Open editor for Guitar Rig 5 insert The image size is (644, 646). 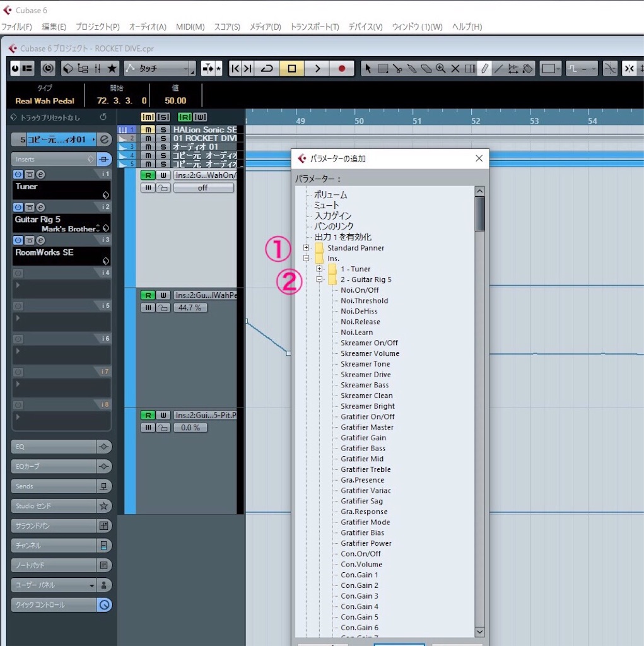point(40,207)
